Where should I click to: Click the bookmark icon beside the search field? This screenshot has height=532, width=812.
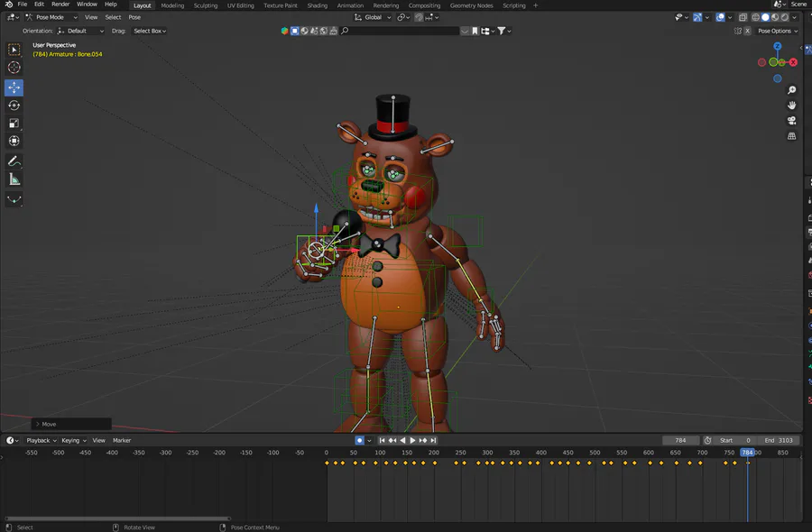click(x=475, y=31)
